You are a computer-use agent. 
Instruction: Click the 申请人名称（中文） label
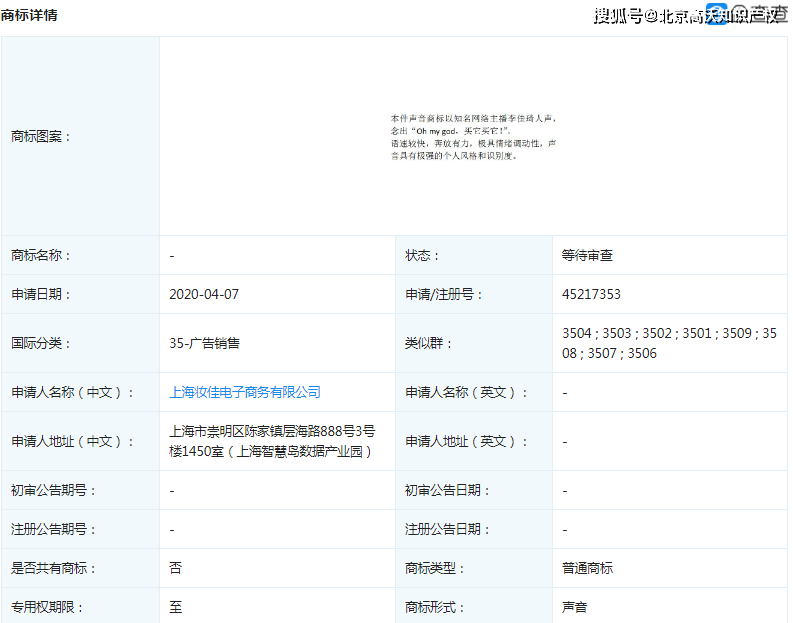click(x=72, y=392)
